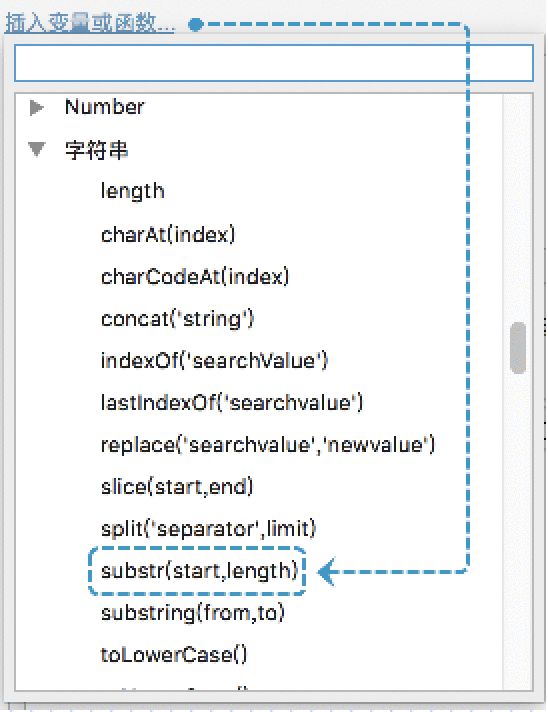Expand the Number category arrow
The width and height of the screenshot is (548, 712).
pyautogui.click(x=37, y=108)
